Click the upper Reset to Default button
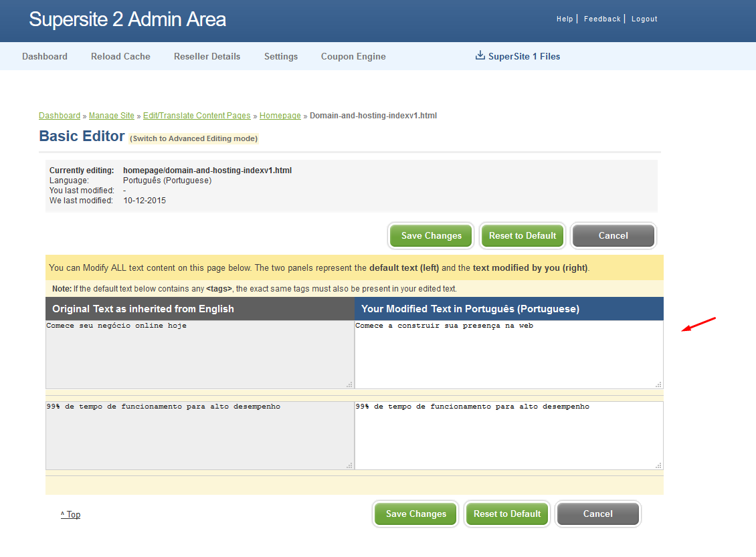The width and height of the screenshot is (756, 557). click(x=522, y=235)
